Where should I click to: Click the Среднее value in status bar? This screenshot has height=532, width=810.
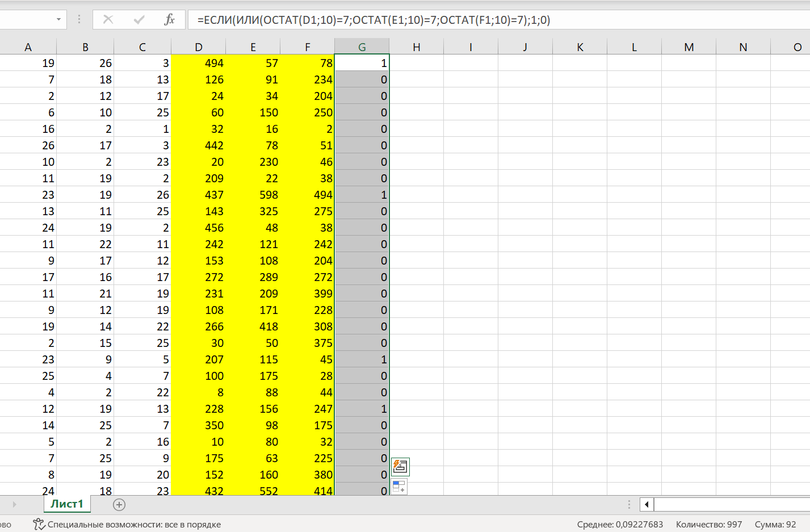pos(620,524)
